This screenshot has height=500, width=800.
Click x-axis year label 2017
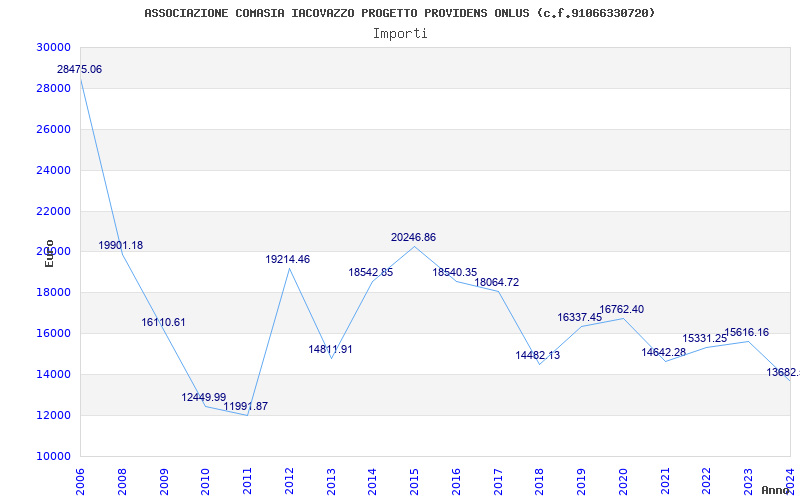[x=498, y=482]
